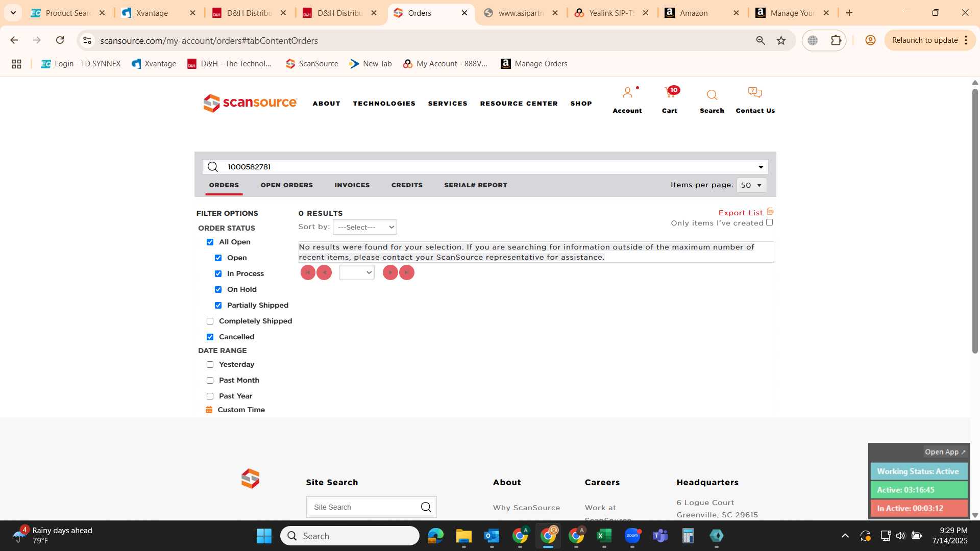This screenshot has height=551, width=980.
Task: Open the Chrome apps grid in bookmarks bar
Action: coord(16,64)
